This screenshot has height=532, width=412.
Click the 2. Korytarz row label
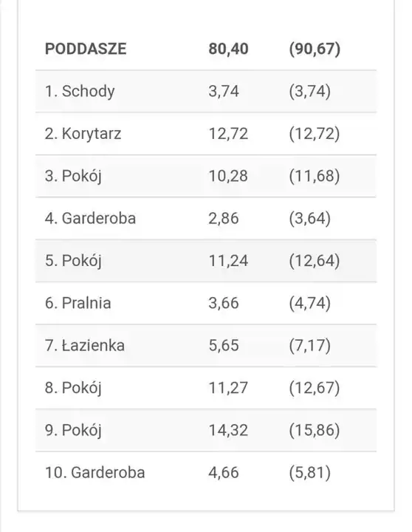click(x=83, y=134)
